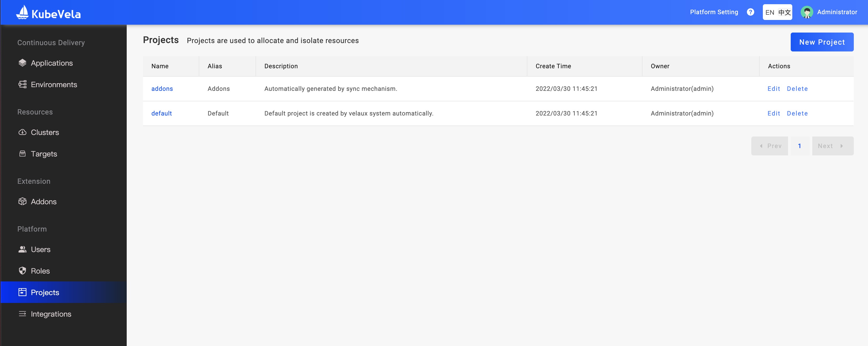The image size is (868, 346).
Task: Click New Project button
Action: click(822, 41)
